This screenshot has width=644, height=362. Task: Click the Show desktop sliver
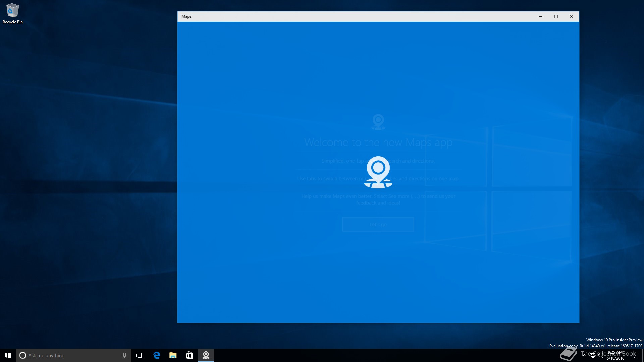click(x=643, y=355)
